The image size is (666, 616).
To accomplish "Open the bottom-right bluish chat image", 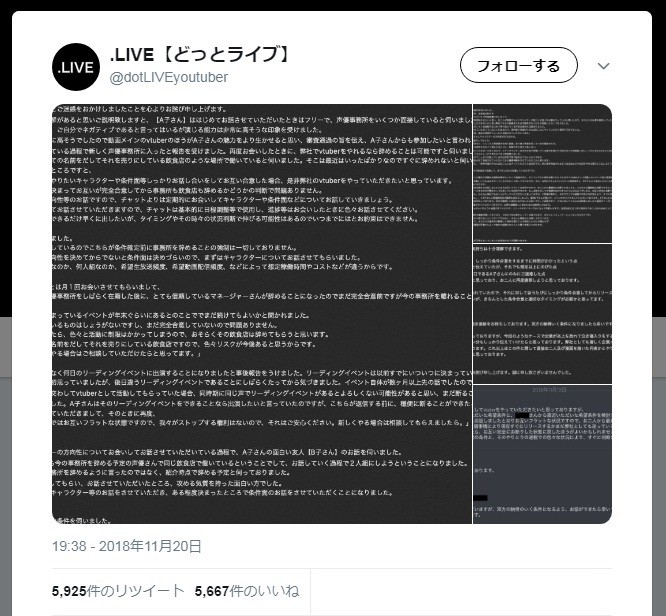I will (542, 454).
